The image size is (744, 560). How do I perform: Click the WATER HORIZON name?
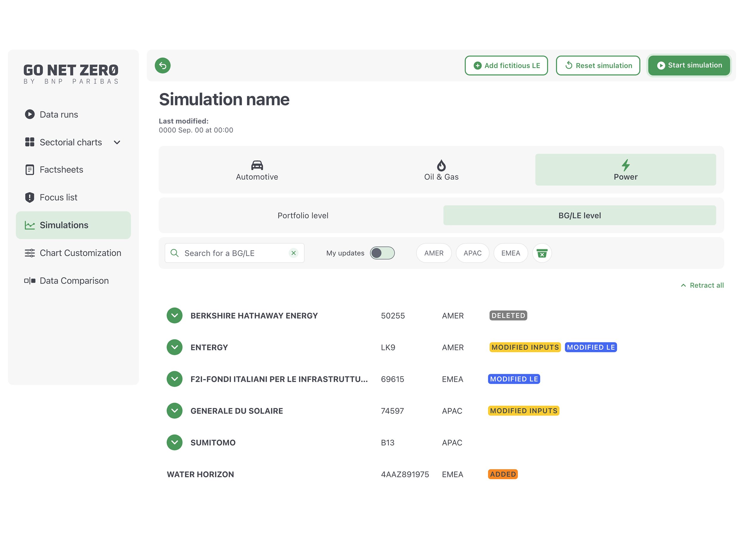[201, 474]
